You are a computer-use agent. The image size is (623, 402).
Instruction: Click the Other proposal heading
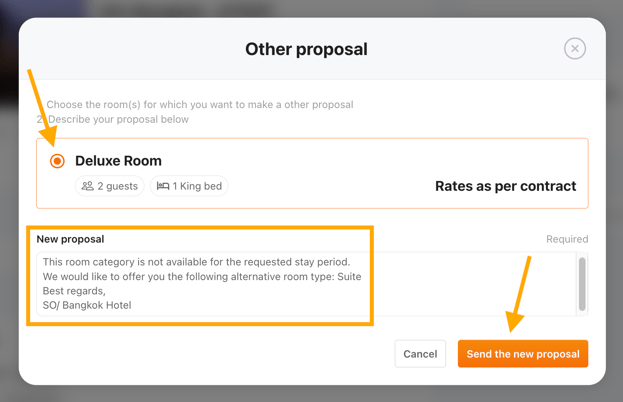(306, 49)
